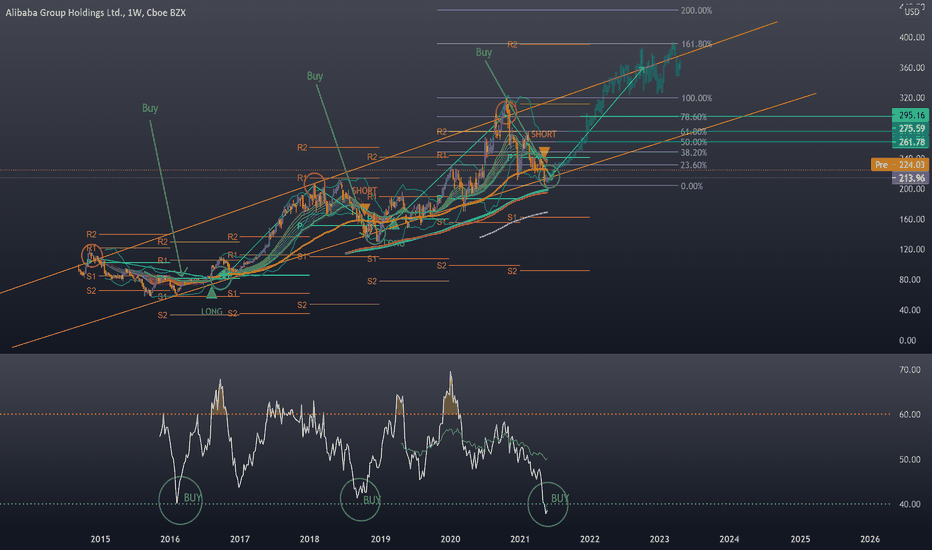Click the 200.00% Fibonacci level label
The height and width of the screenshot is (550, 932).
[x=696, y=11]
